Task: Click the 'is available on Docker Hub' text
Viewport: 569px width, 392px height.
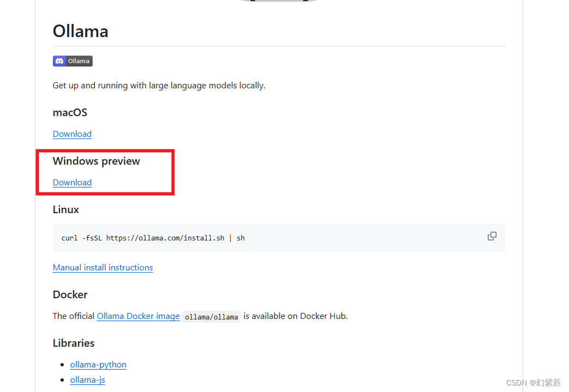Action: pos(295,316)
